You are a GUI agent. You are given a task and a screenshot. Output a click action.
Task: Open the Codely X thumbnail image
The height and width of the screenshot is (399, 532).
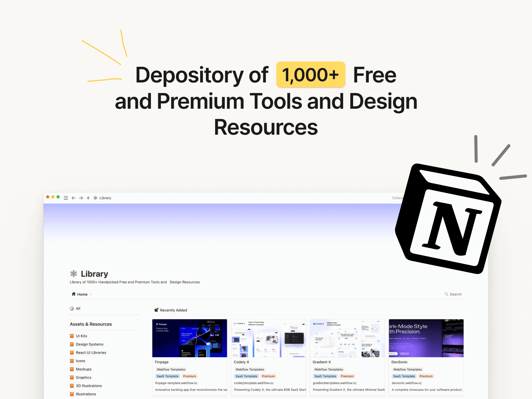click(268, 338)
